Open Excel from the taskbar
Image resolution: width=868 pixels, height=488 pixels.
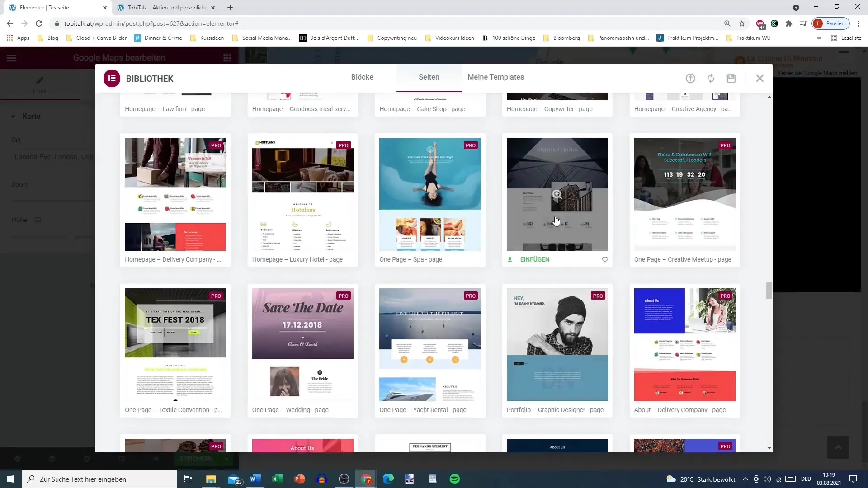click(277, 479)
